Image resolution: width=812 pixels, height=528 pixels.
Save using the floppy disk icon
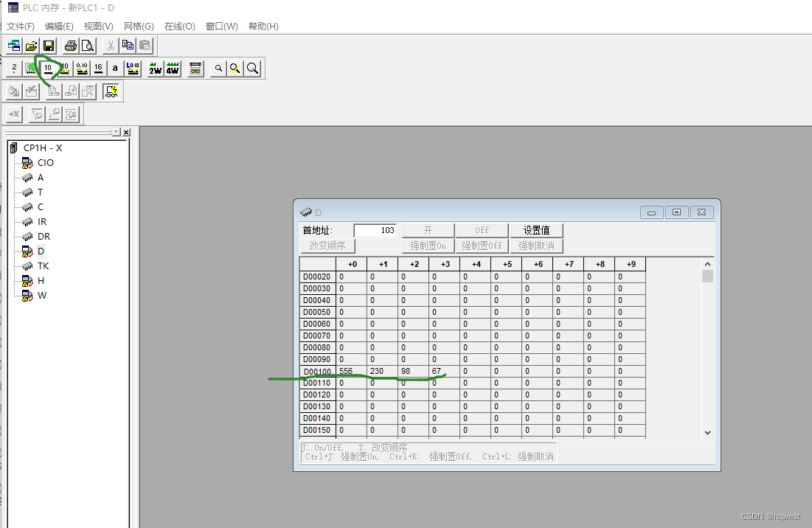[x=49, y=46]
